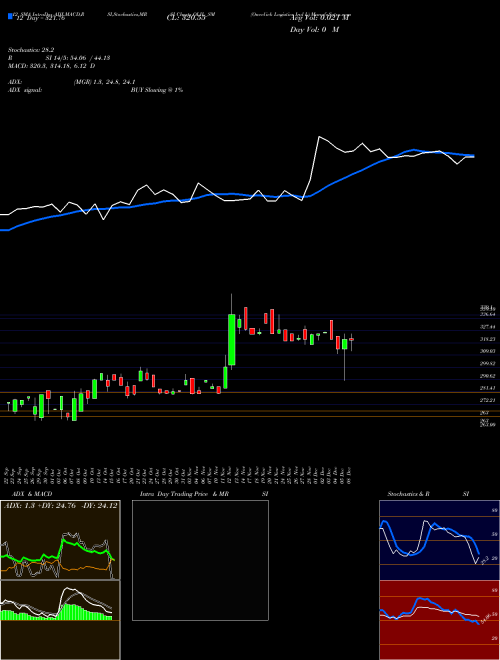
Task: Click the (MGR) 1.3, 24.8, 24.1 values
Action: [x=104, y=82]
